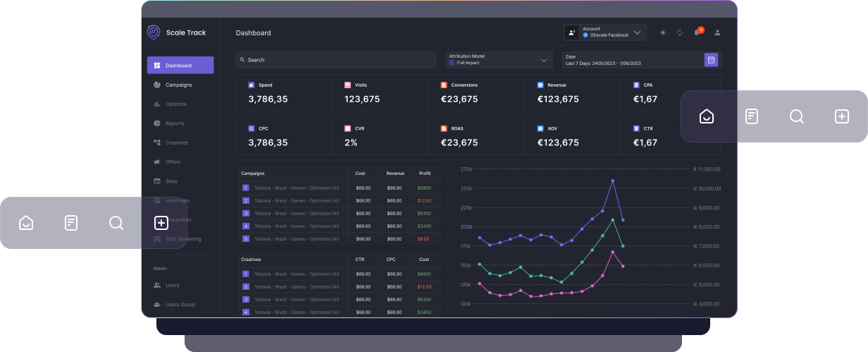This screenshot has width=868, height=352.
Task: Select the highlighted Dashboard sidebar item
Action: (180, 66)
